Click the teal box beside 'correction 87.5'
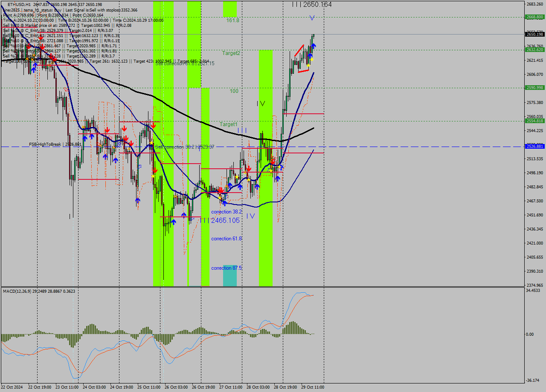 [229, 275]
